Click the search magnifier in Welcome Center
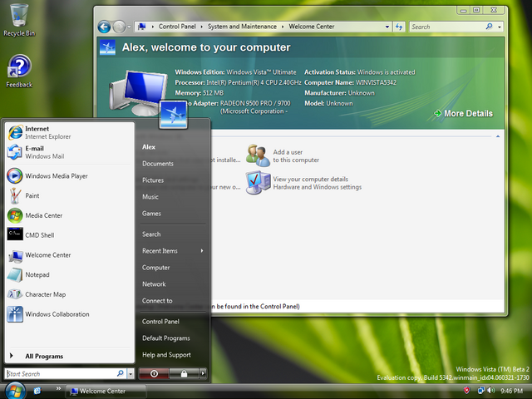This screenshot has width=532, height=399. click(x=489, y=26)
